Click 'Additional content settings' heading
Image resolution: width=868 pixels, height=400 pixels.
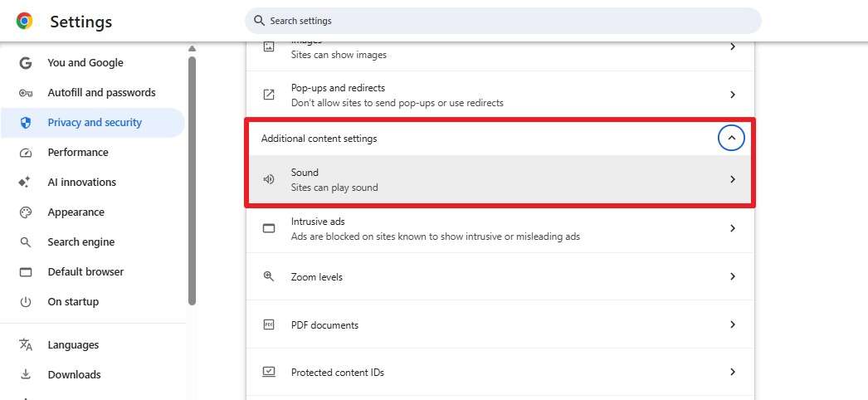tap(319, 139)
